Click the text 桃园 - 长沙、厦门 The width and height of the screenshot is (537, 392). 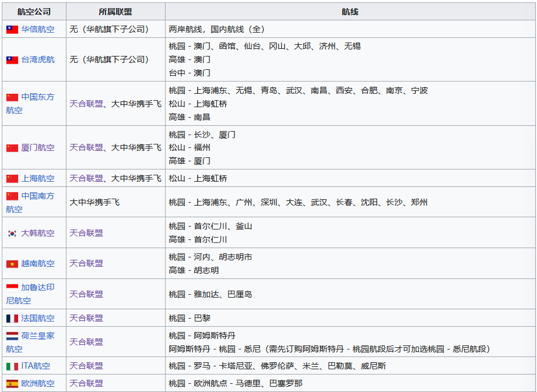click(202, 135)
